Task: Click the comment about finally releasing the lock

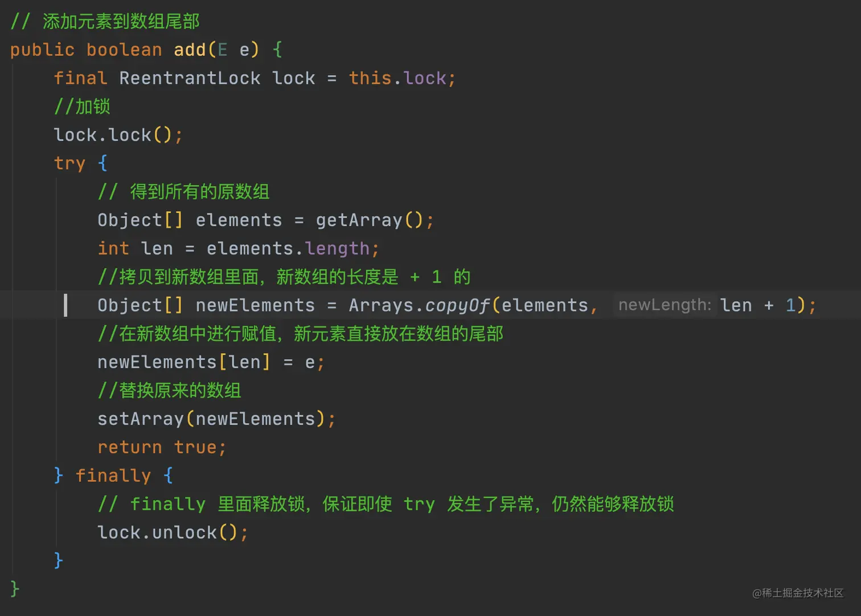Action: click(x=386, y=504)
